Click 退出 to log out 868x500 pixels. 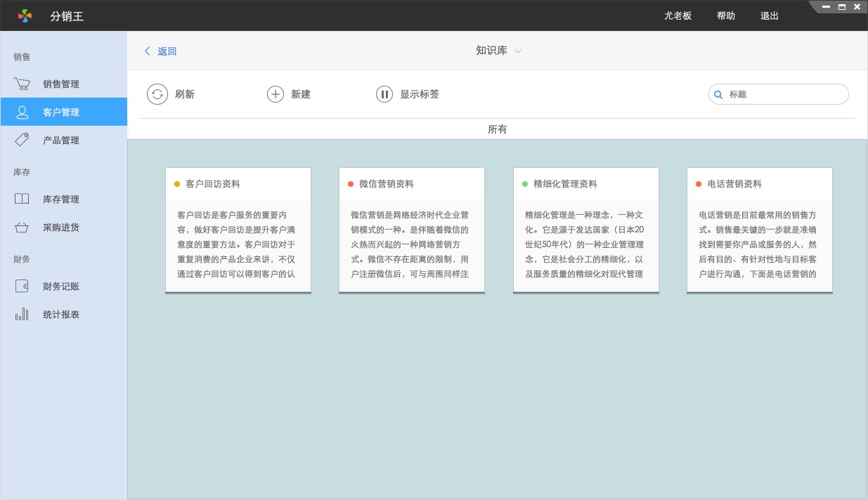(770, 15)
